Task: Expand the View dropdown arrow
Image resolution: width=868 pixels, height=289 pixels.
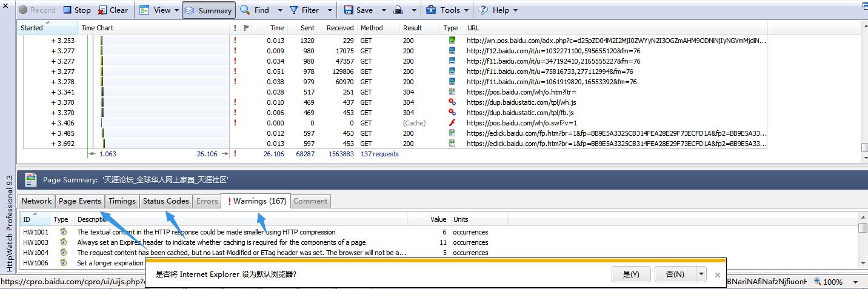Action: (176, 10)
